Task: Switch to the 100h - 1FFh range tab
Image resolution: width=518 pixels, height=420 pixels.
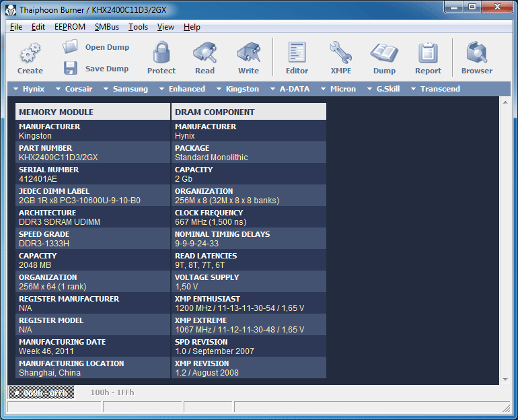Action: click(112, 392)
